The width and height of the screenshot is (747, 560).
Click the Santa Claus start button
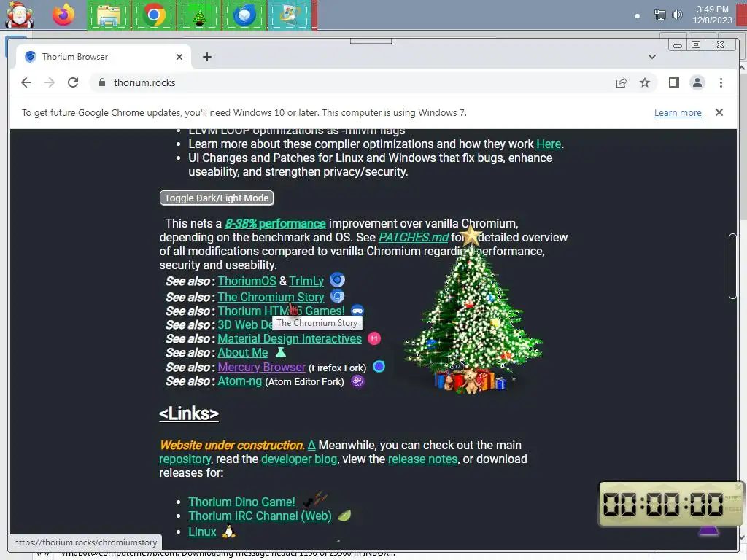click(x=19, y=15)
